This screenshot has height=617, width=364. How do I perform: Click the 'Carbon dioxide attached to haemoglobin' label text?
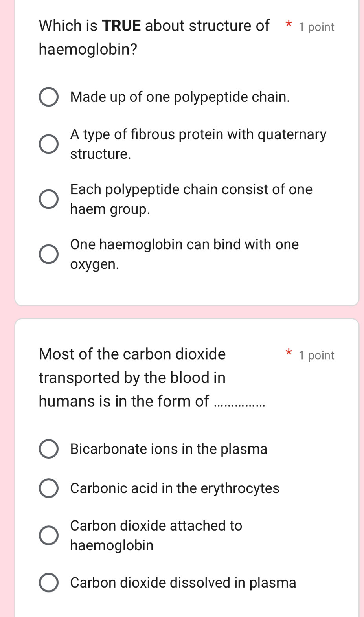(156, 535)
